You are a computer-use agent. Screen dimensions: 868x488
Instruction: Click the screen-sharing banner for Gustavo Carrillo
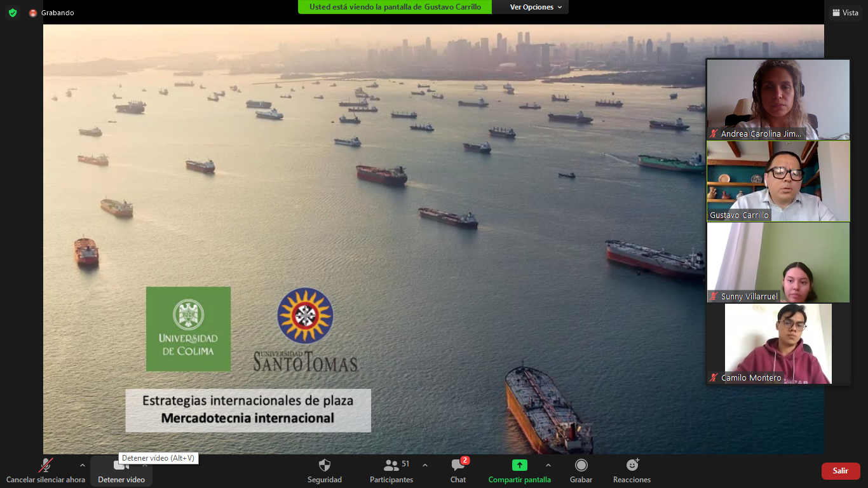coord(395,7)
